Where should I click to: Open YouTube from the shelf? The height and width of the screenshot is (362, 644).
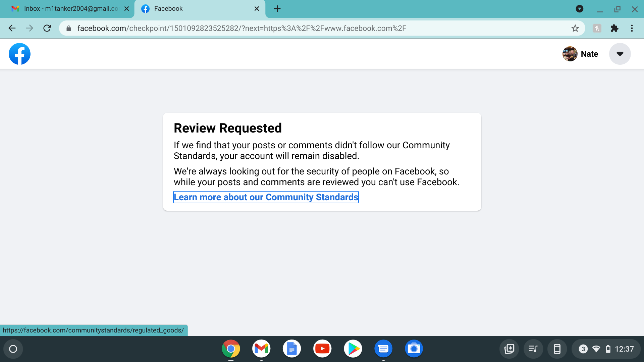[322, 349]
